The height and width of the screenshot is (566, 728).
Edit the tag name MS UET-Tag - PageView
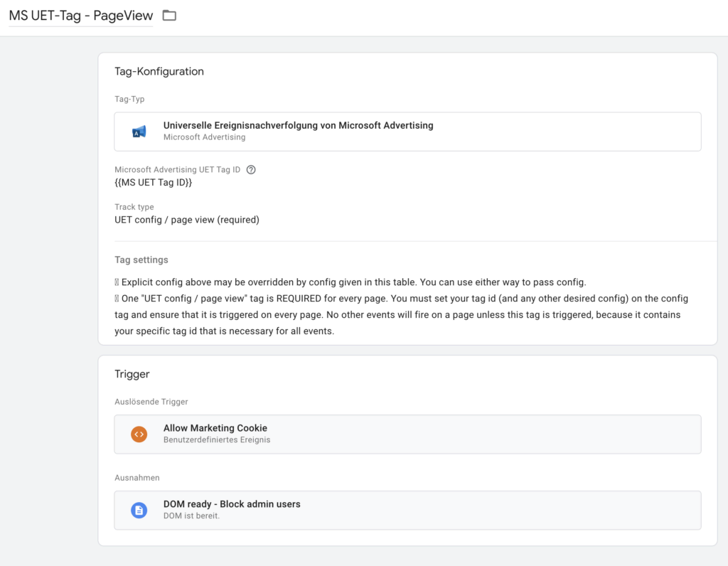coord(81,16)
